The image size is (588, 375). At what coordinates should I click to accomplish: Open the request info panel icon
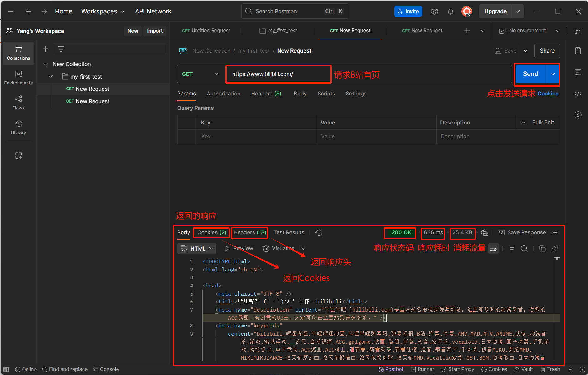[578, 115]
